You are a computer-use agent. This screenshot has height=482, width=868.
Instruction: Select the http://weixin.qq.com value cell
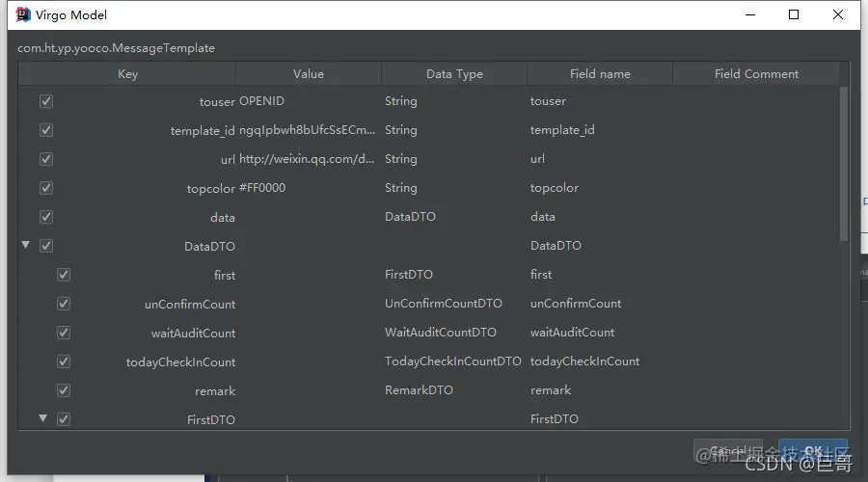pos(307,159)
